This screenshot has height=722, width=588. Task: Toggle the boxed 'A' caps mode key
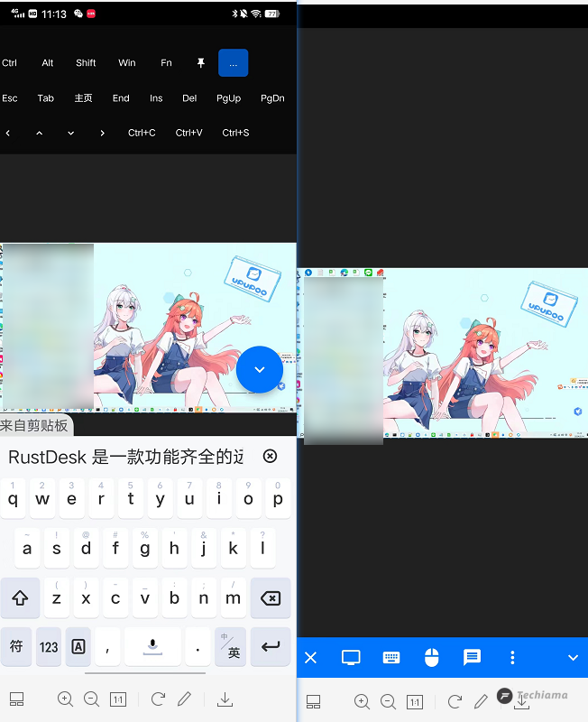coord(78,646)
